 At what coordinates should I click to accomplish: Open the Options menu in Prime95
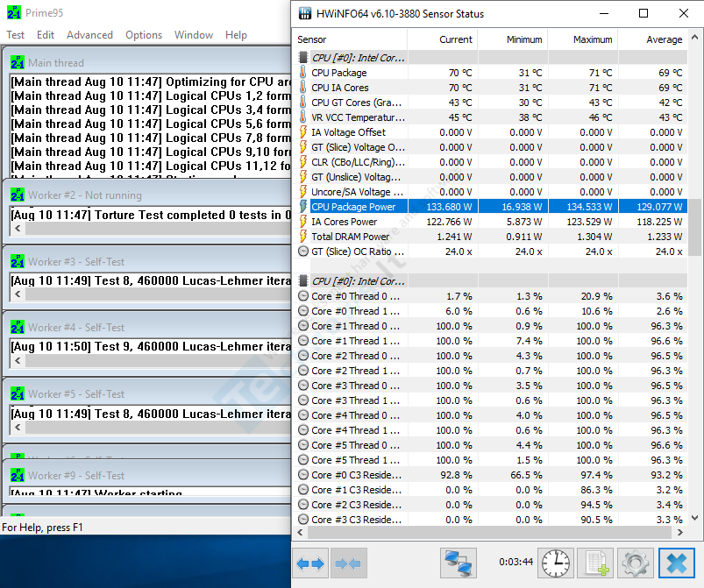tap(144, 35)
